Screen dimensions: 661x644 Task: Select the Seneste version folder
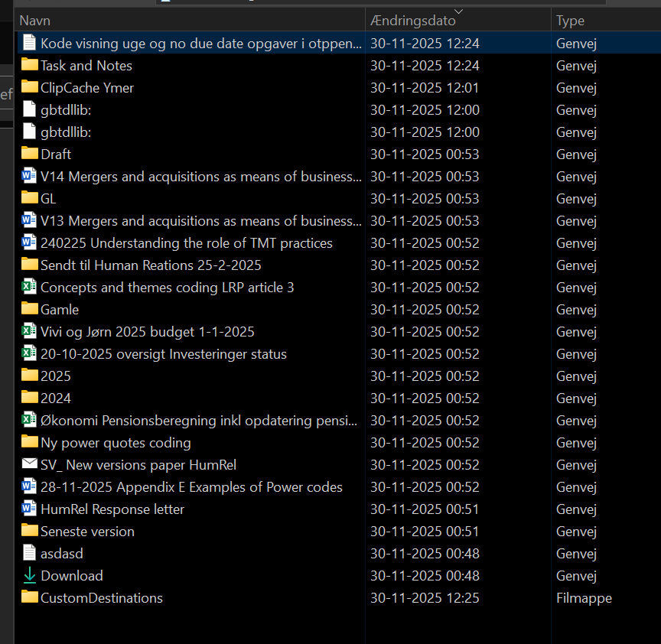pyautogui.click(x=87, y=532)
